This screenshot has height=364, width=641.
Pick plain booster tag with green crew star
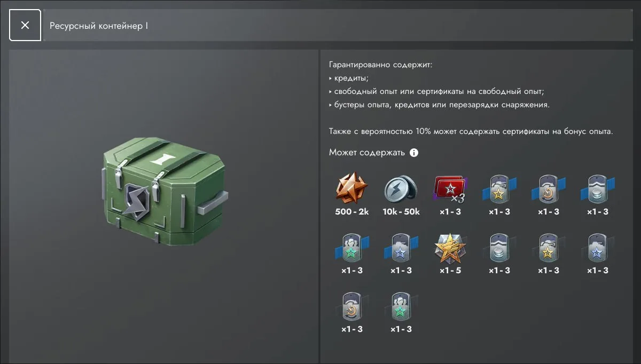pyautogui.click(x=401, y=306)
